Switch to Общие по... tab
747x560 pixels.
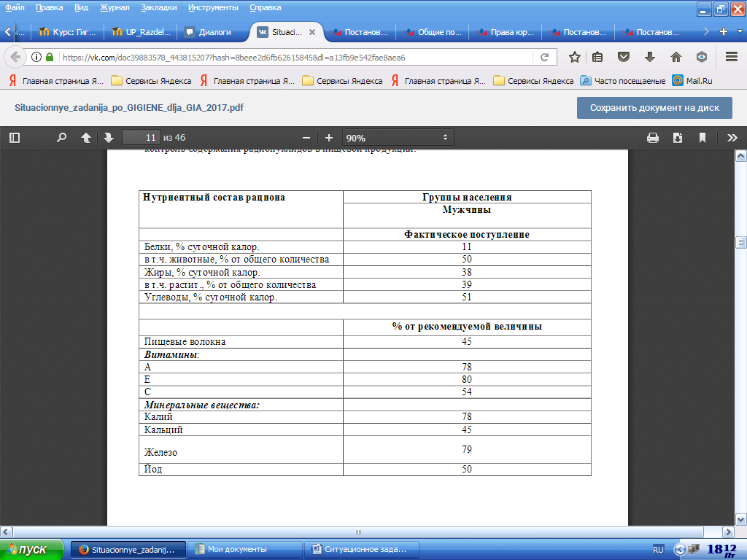click(x=433, y=32)
